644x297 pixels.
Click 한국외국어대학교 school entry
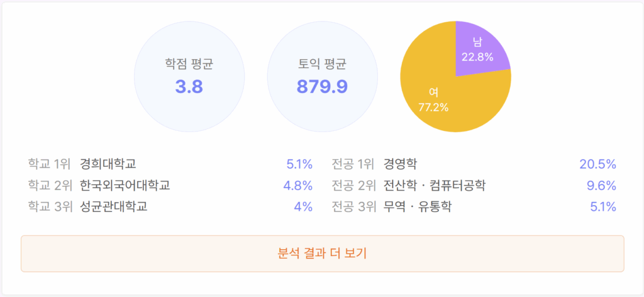(x=125, y=186)
